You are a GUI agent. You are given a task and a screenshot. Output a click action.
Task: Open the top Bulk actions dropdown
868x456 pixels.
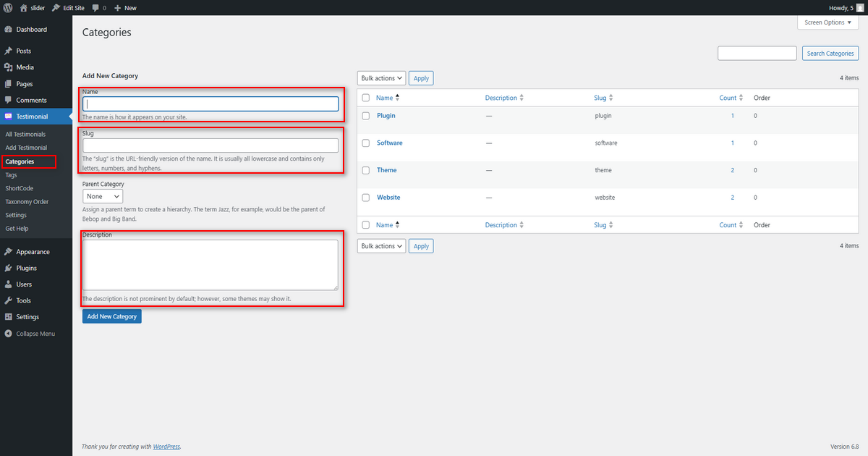pyautogui.click(x=381, y=78)
